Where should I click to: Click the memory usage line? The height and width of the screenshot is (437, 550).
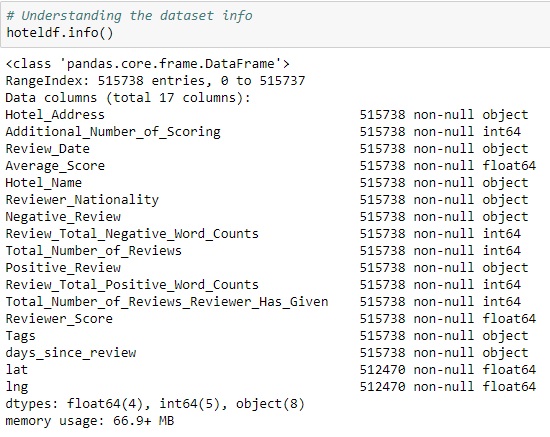(x=90, y=421)
